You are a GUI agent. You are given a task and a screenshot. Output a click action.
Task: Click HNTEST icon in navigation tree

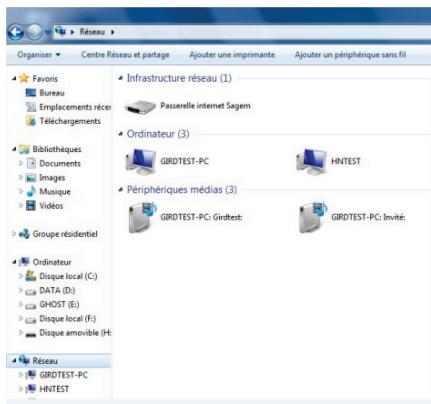[x=31, y=389]
